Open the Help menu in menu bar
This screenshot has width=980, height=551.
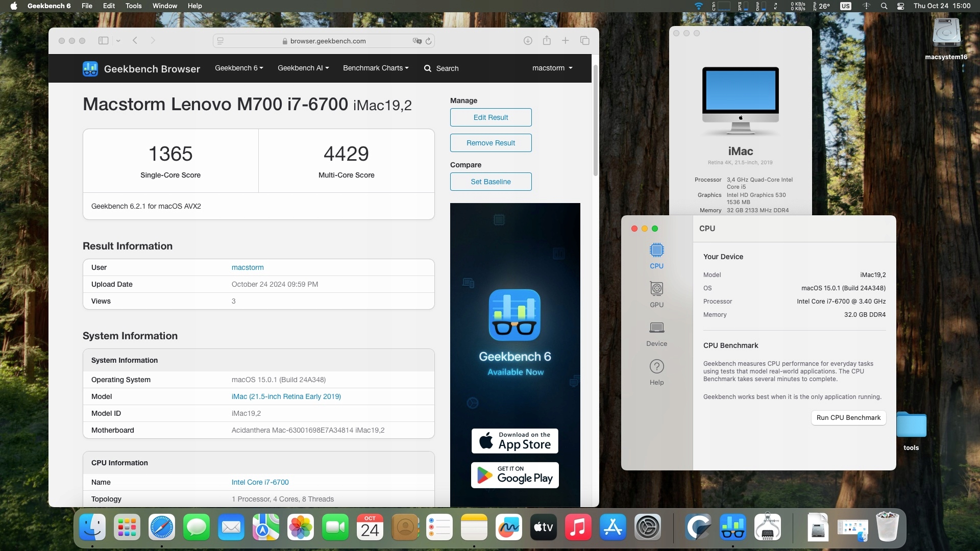(194, 6)
